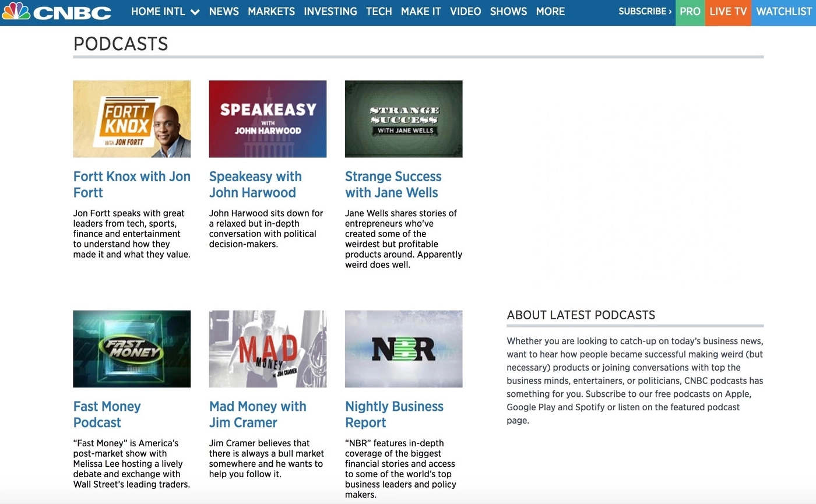Click the ABOUT LATEST PODCASTS heading
The width and height of the screenshot is (816, 504).
pos(581,315)
